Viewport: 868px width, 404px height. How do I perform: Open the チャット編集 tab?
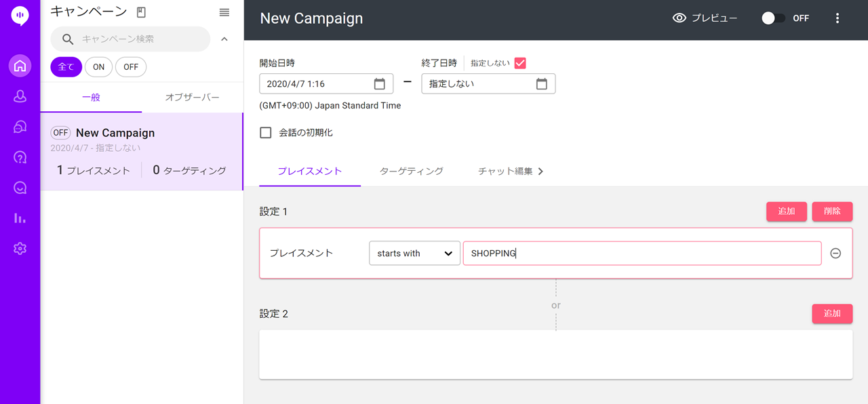(505, 171)
